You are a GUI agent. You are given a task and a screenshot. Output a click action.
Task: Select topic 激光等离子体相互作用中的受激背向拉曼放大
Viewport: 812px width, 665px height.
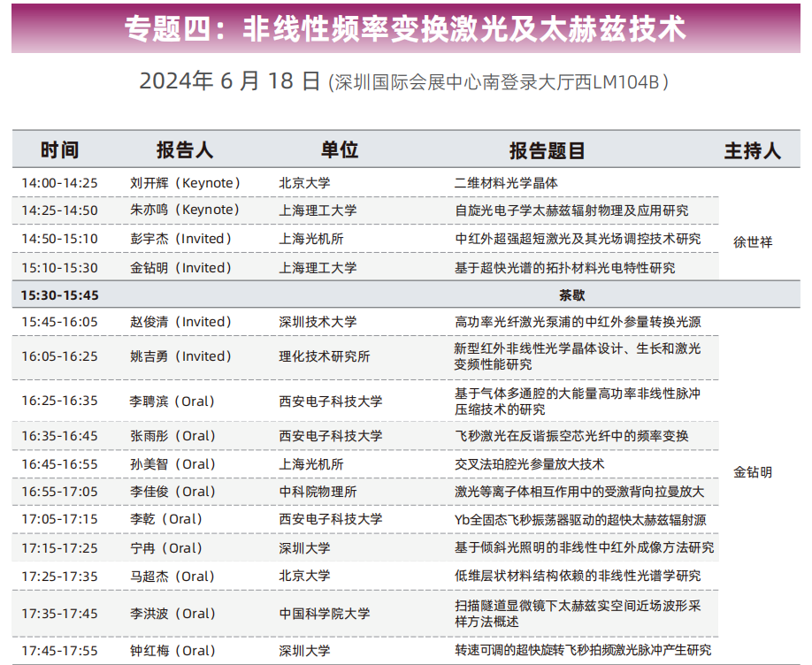579,492
